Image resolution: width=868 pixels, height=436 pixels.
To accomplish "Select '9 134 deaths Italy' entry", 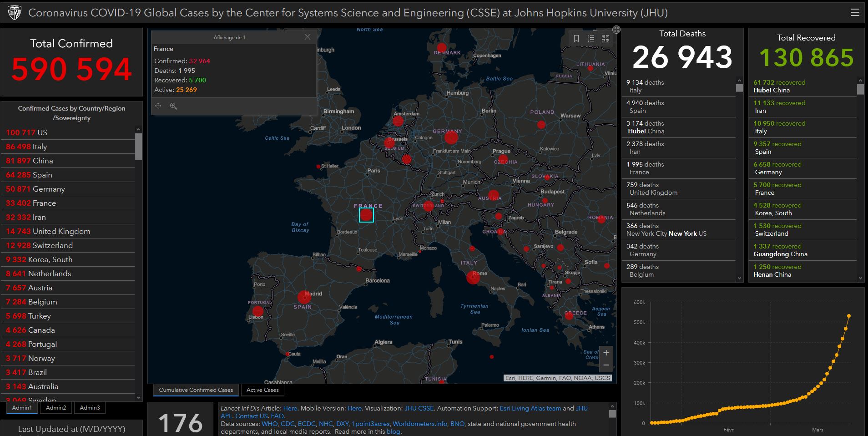I will tap(678, 86).
